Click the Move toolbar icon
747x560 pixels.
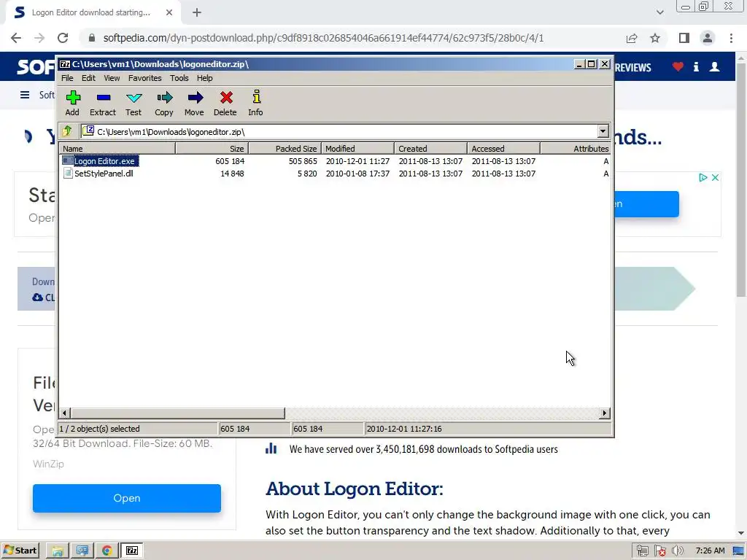(194, 103)
